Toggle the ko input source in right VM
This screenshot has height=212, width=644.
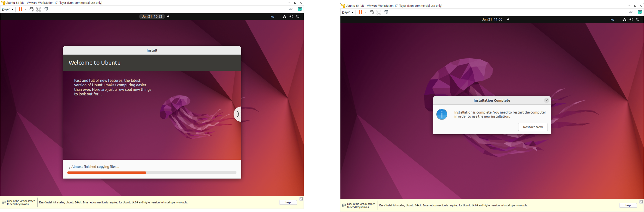point(612,20)
